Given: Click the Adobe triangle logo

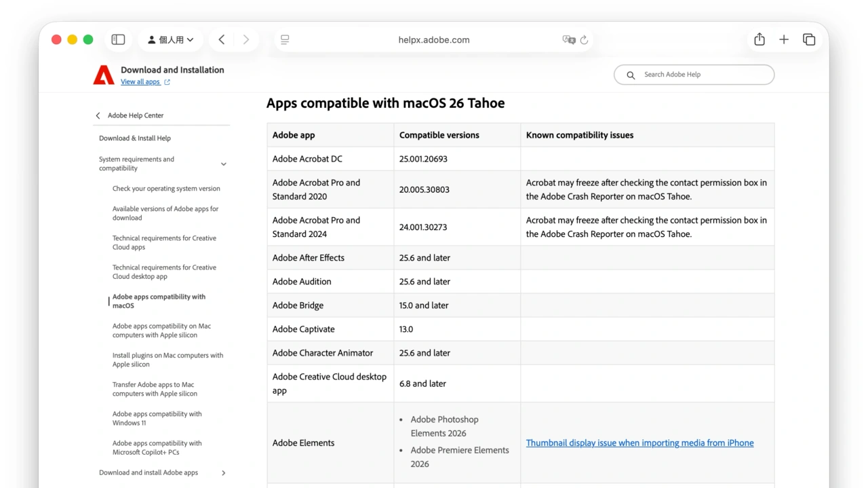Looking at the screenshot, I should click(102, 75).
